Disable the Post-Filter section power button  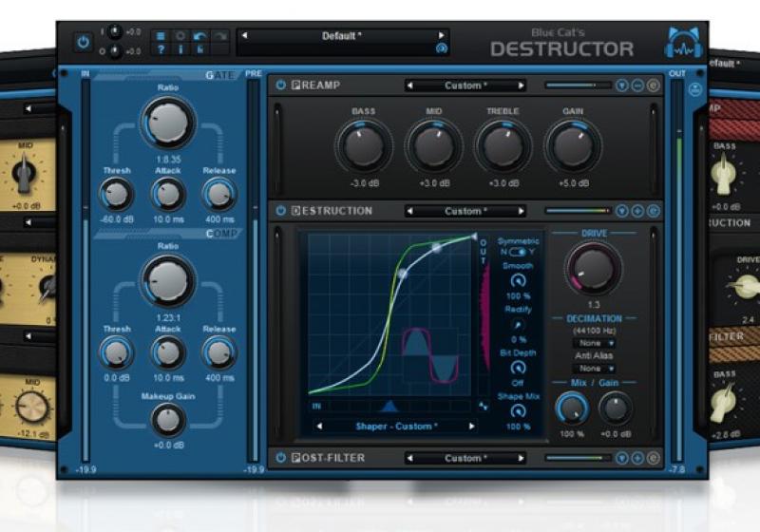click(x=281, y=458)
